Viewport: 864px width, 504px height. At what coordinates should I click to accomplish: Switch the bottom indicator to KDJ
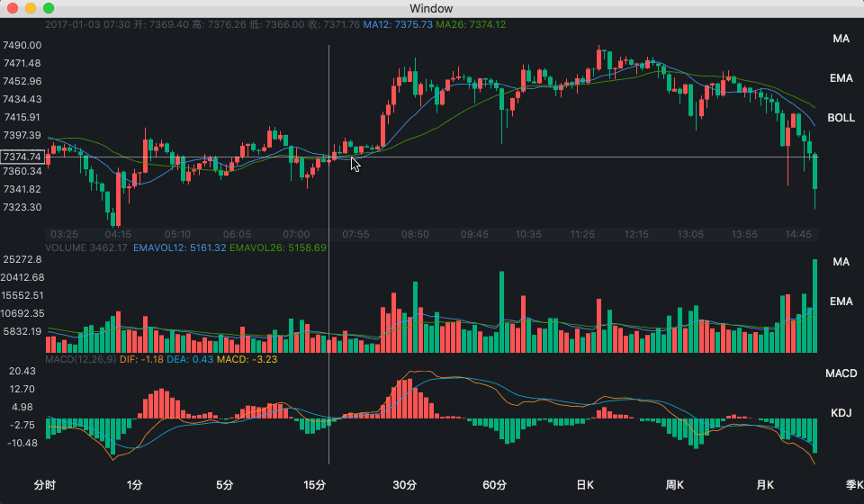coord(841,413)
